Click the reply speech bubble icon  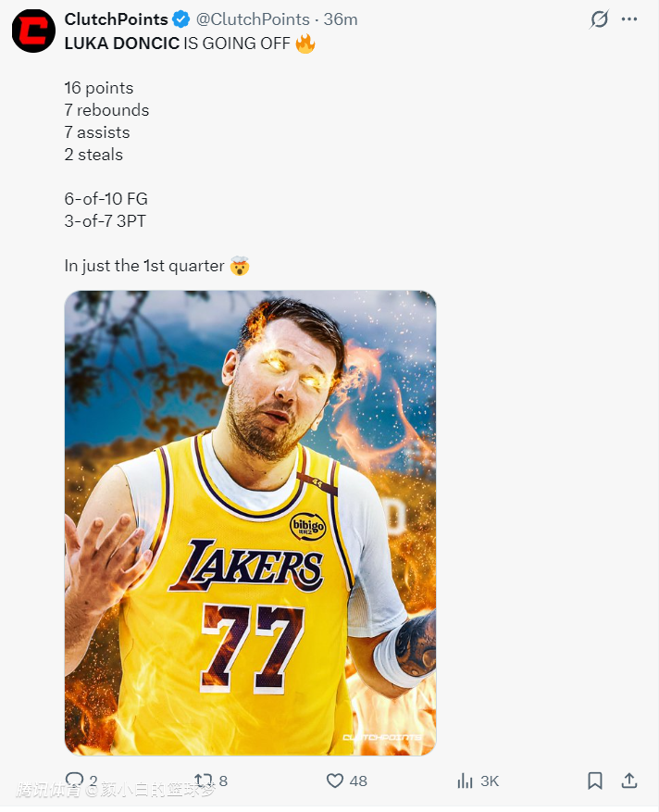coord(75,781)
